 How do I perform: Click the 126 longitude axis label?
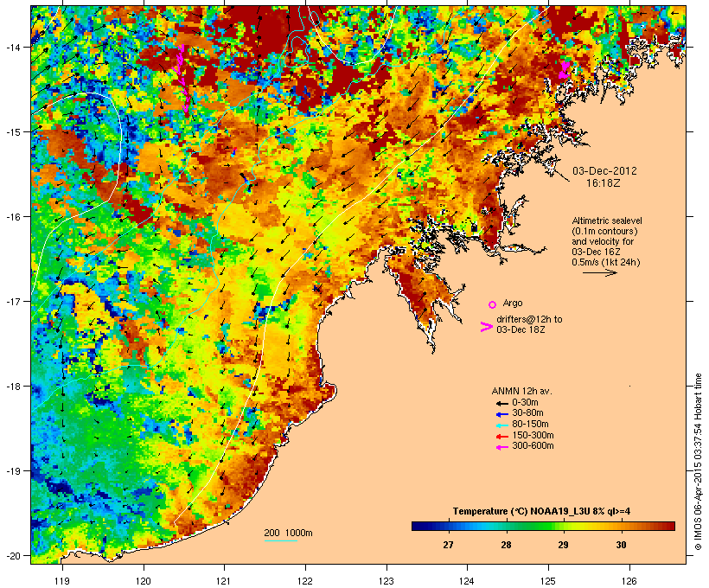[x=629, y=581]
